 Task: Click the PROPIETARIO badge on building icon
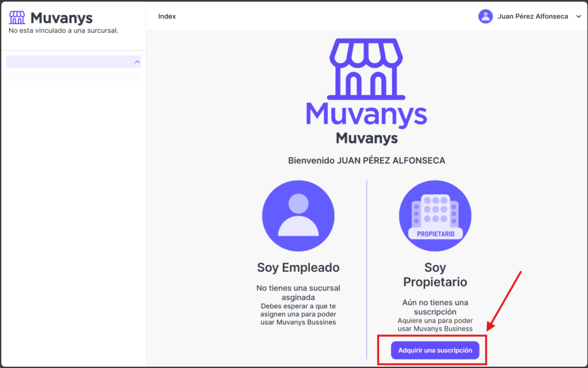pos(435,233)
